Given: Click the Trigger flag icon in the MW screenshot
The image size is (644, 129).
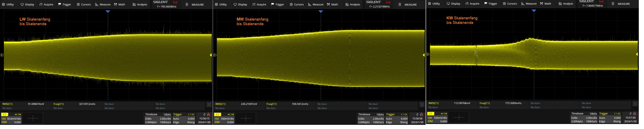Looking at the screenshot, I should click(x=273, y=5).
